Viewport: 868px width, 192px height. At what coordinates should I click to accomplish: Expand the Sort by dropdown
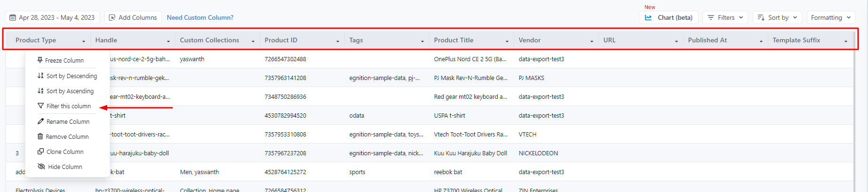[777, 17]
